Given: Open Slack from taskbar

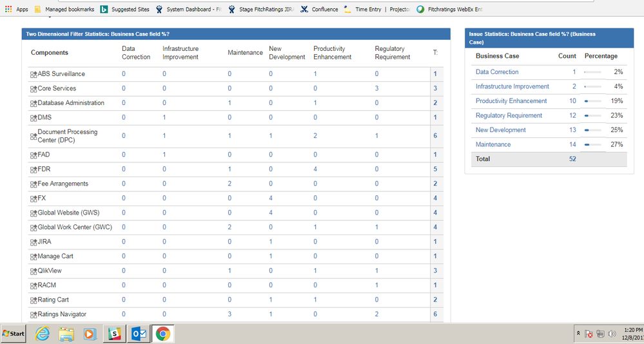Looking at the screenshot, I should point(115,334).
